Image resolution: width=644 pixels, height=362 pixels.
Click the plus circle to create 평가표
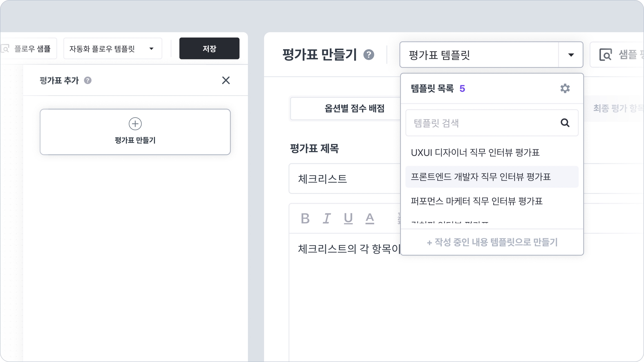135,124
